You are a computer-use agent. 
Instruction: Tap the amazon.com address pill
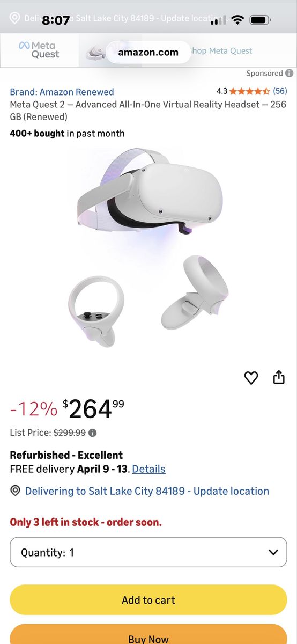[148, 52]
